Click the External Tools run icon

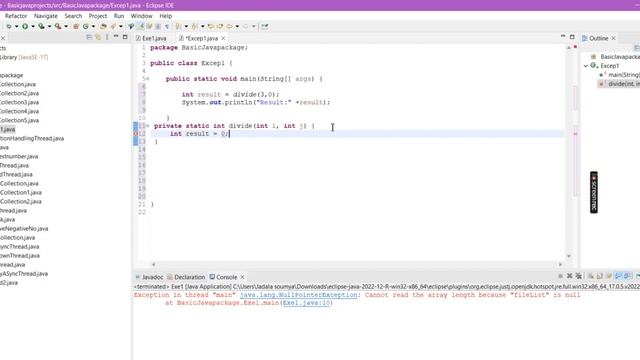[58, 27]
